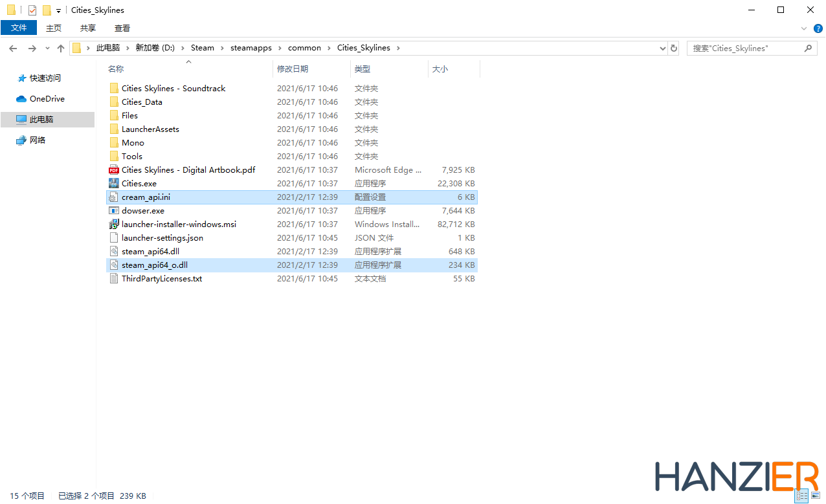
Task: Open the 文件 menu
Action: [x=19, y=28]
